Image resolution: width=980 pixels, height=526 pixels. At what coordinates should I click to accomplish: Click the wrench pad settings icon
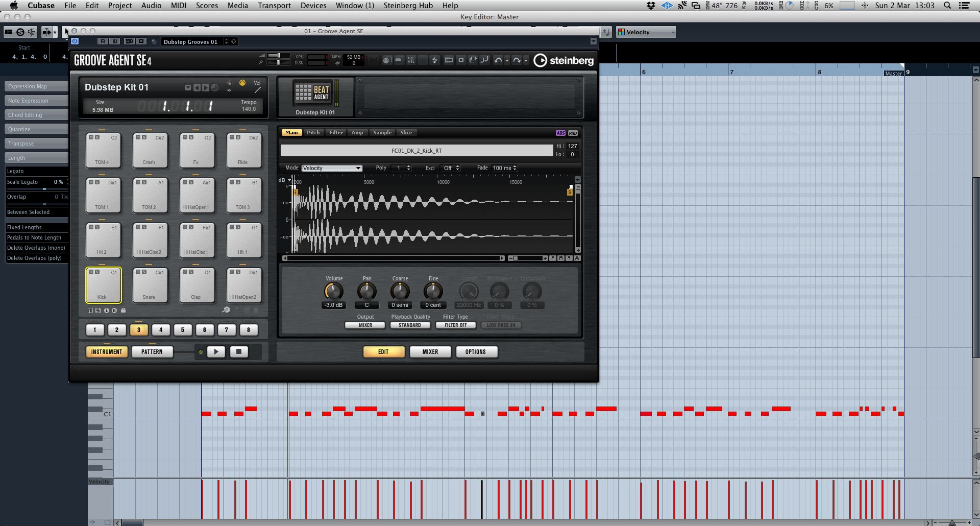click(226, 310)
